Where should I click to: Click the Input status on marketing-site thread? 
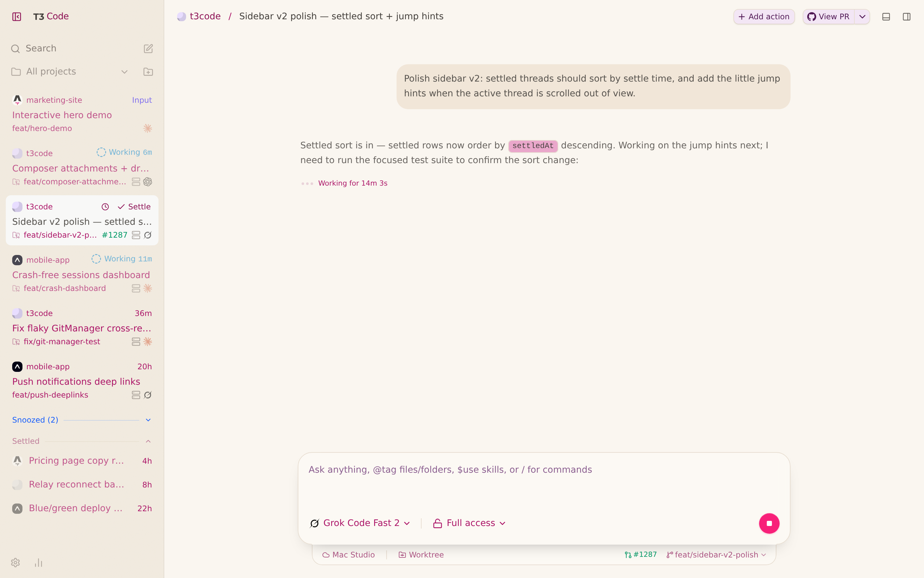[142, 100]
